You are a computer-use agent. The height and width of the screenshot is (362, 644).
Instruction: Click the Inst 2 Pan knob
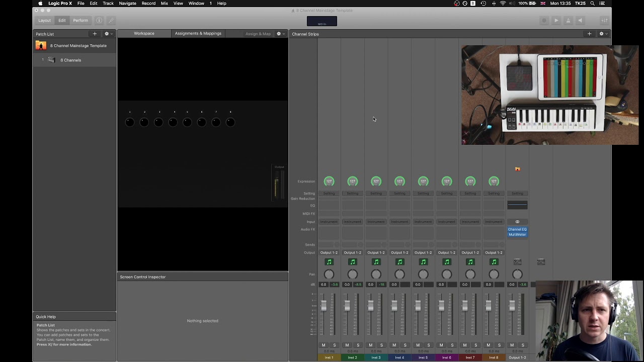pyautogui.click(x=352, y=274)
